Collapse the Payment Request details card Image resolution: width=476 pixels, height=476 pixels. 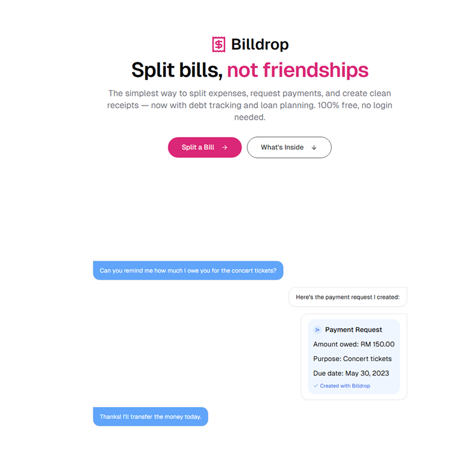click(x=354, y=356)
